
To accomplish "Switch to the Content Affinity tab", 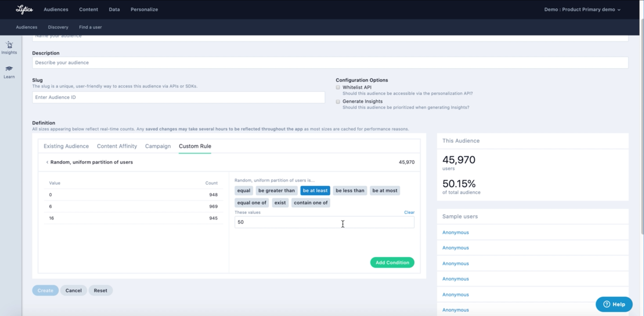I will [117, 146].
